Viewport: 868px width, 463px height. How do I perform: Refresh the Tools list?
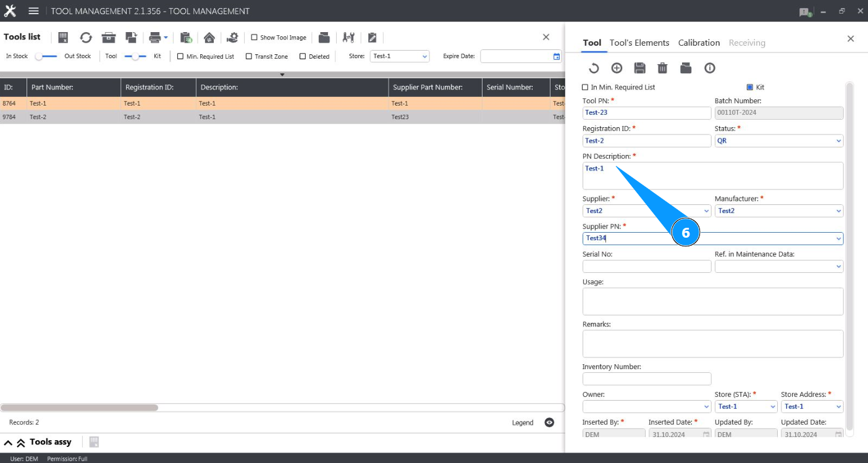[86, 38]
